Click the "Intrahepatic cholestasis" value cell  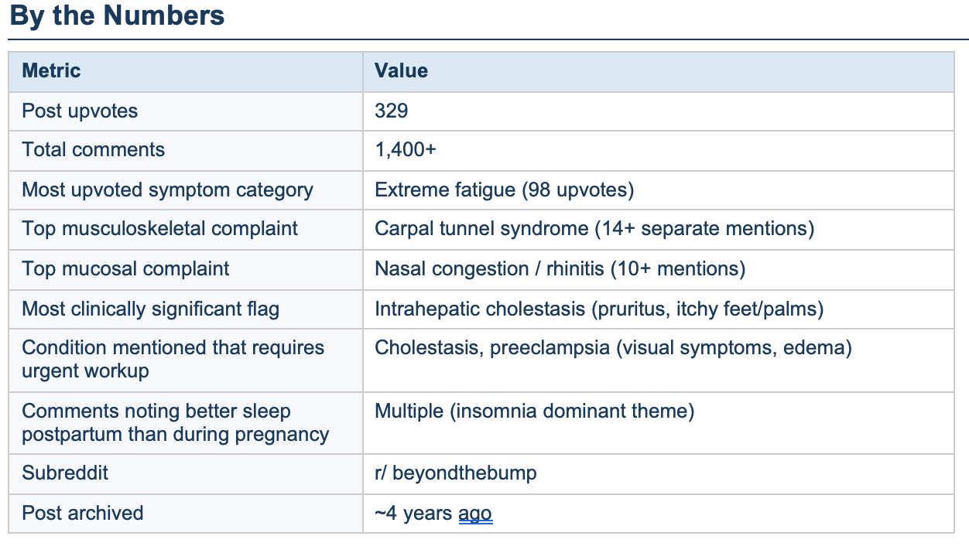pyautogui.click(x=598, y=309)
